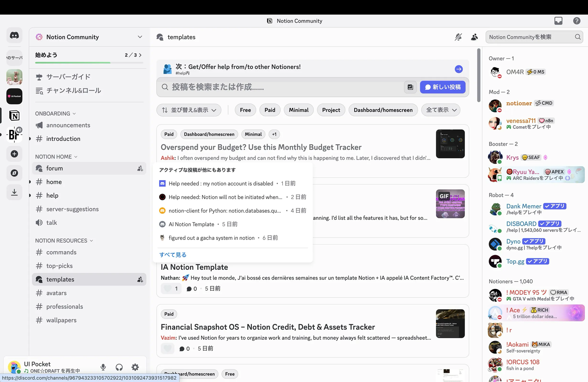Screen dimensions: 588x382
Task: Click the UI Pocket user avatar at bottom left
Action: [14, 367]
